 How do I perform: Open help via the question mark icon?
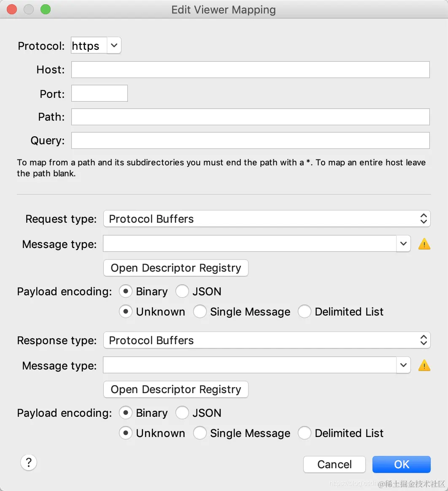click(29, 462)
